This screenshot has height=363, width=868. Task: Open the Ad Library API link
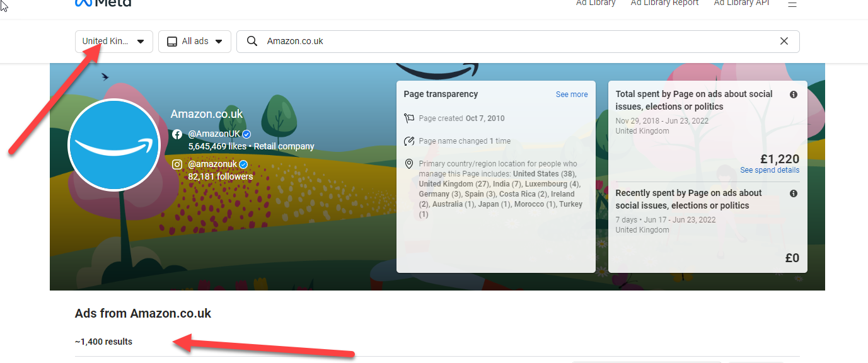742,3
